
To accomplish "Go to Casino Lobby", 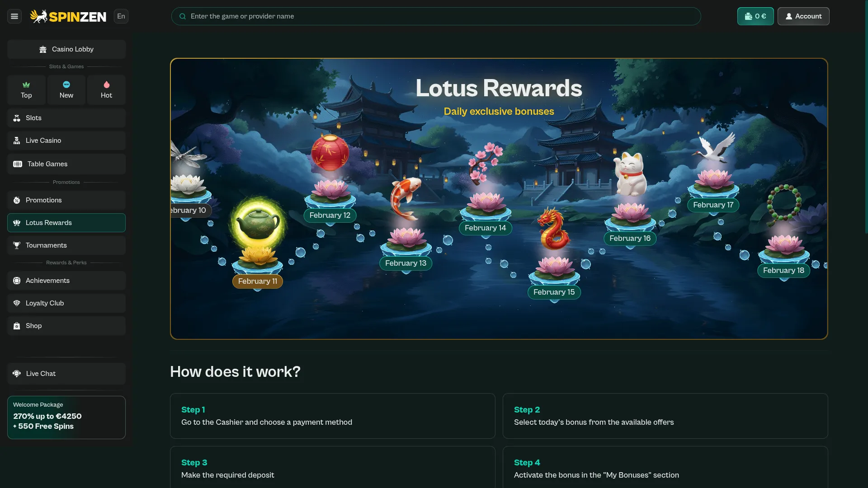I will pyautogui.click(x=66, y=49).
